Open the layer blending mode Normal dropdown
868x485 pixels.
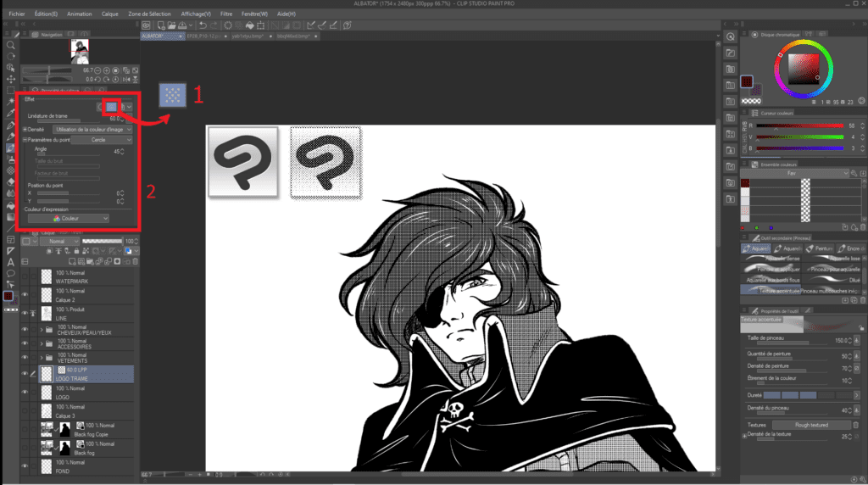[x=59, y=241]
